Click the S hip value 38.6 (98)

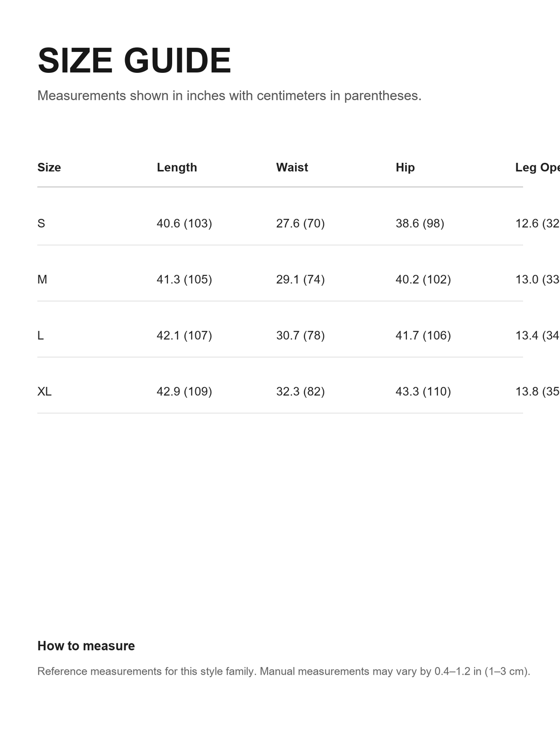tap(420, 223)
